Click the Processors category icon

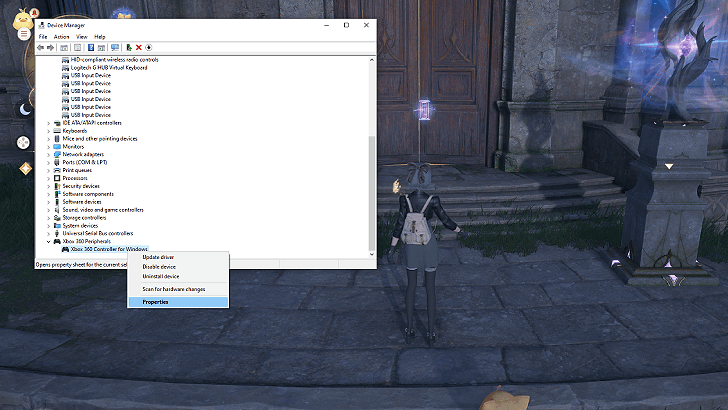point(57,178)
